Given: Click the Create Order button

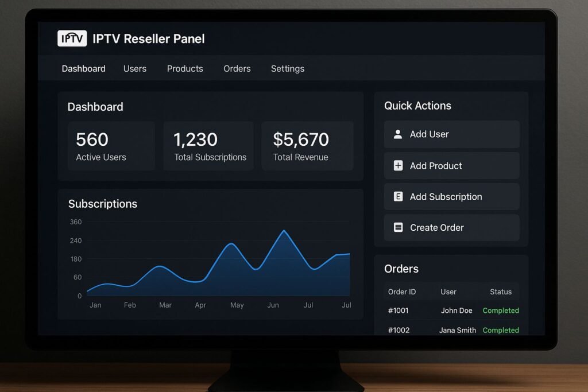Looking at the screenshot, I should click(x=451, y=227).
